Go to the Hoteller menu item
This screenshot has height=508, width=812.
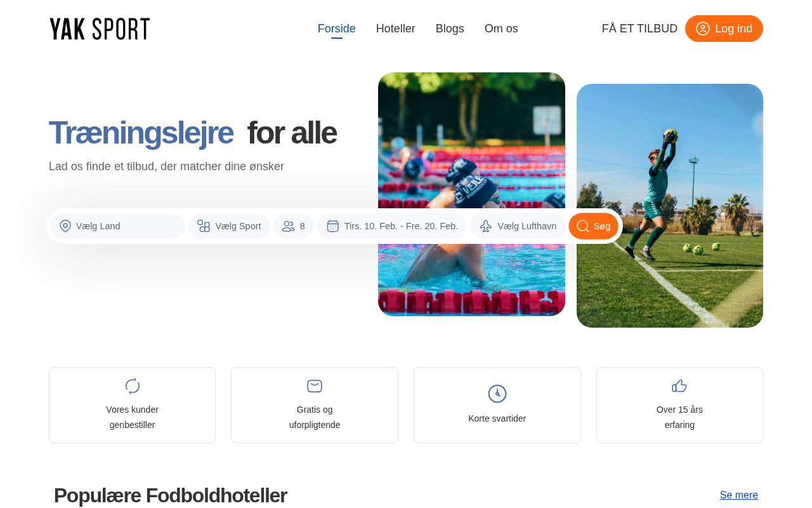pyautogui.click(x=396, y=29)
